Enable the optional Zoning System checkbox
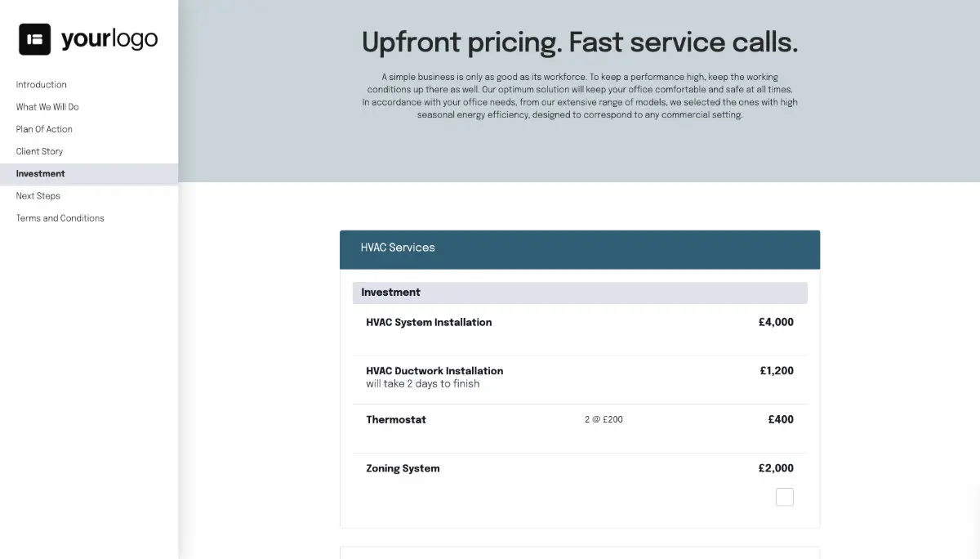The image size is (980, 559). coord(784,496)
